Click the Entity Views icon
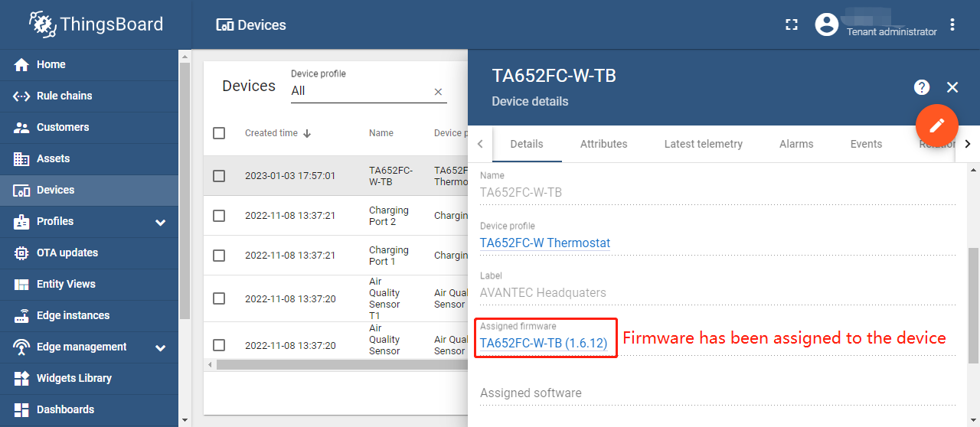980x427 pixels. [21, 284]
